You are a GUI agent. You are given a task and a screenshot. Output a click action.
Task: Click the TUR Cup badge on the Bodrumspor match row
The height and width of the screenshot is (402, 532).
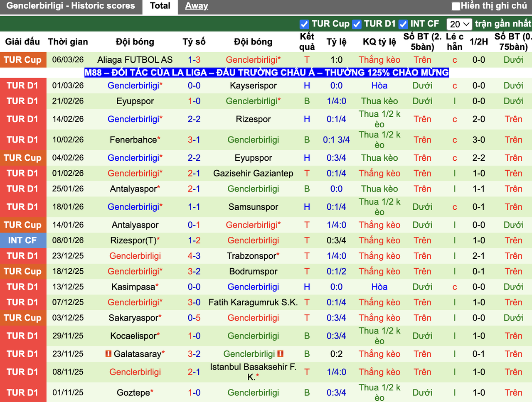click(x=23, y=271)
